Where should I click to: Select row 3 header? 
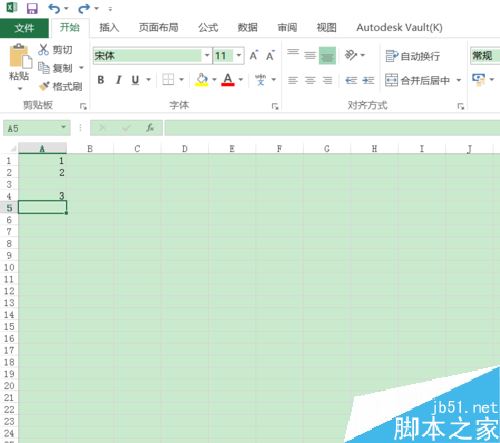pyautogui.click(x=9, y=184)
